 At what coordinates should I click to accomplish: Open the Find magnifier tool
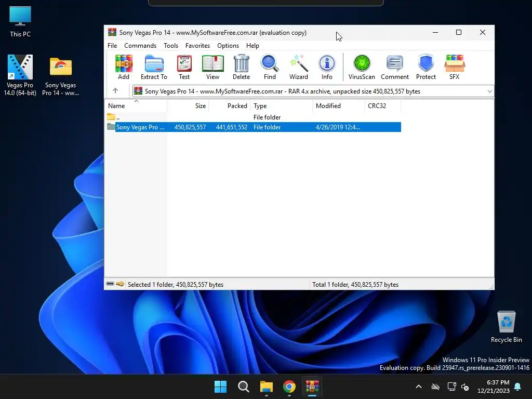point(270,67)
